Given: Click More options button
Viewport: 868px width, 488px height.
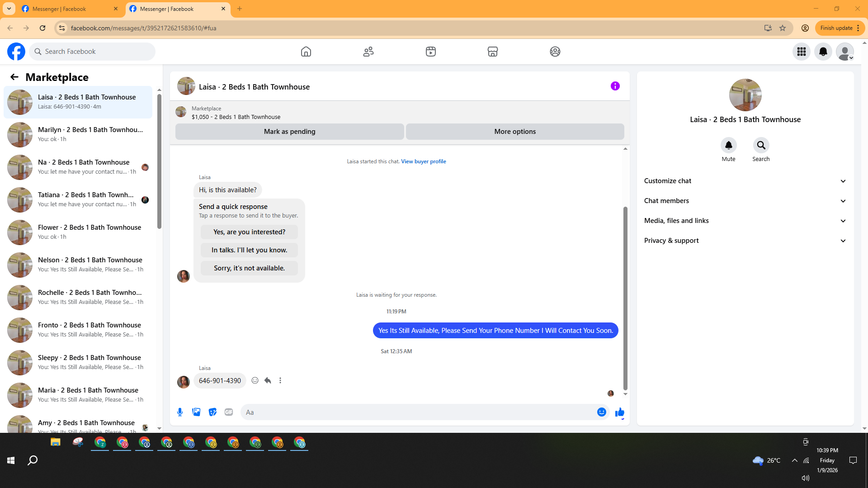Looking at the screenshot, I should coord(515,132).
